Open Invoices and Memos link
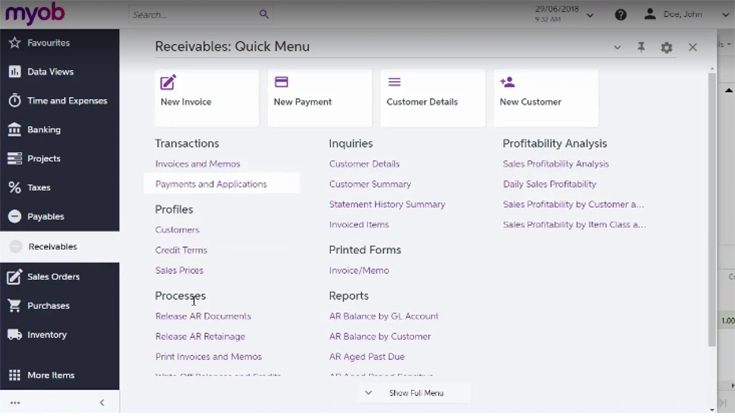735x416 pixels. pos(198,164)
